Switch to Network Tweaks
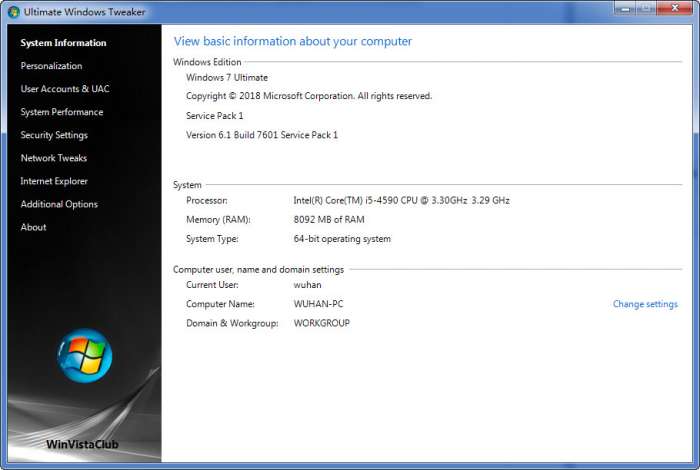Viewport: 700px width, 470px height. pyautogui.click(x=54, y=158)
